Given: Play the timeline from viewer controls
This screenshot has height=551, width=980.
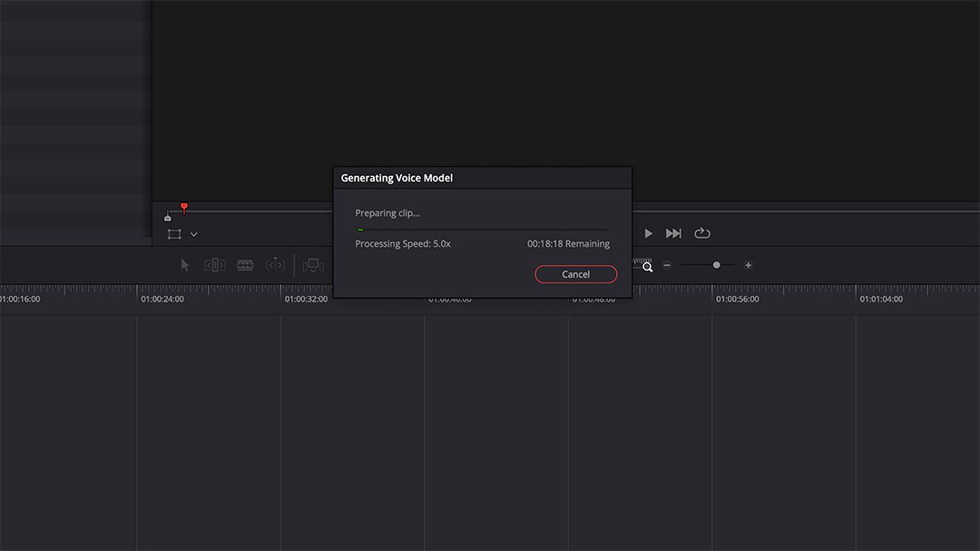Looking at the screenshot, I should point(648,233).
